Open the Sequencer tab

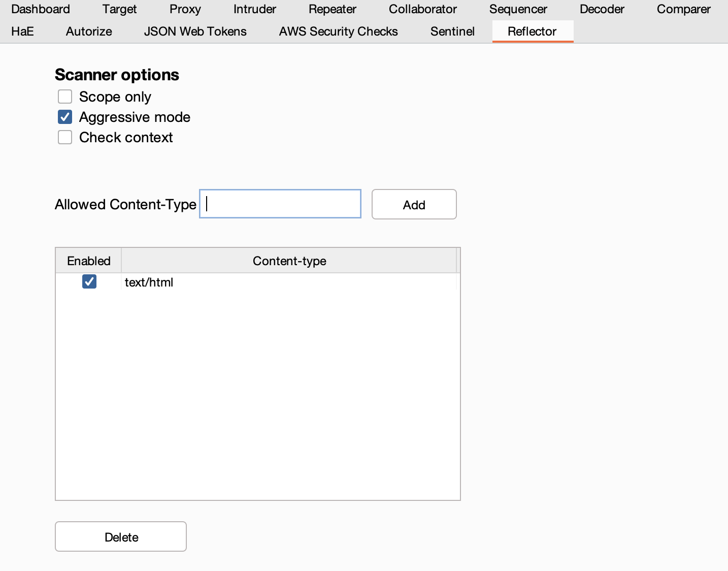(518, 9)
